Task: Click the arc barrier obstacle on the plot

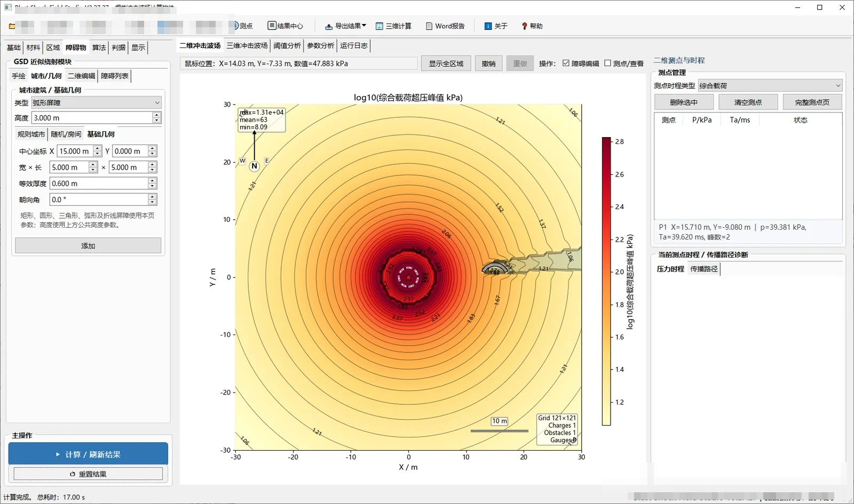Action: click(495, 268)
